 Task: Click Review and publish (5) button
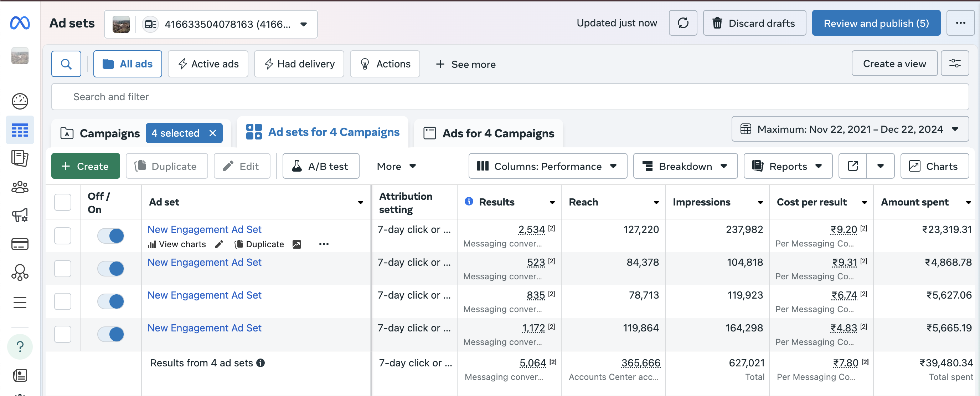876,23
